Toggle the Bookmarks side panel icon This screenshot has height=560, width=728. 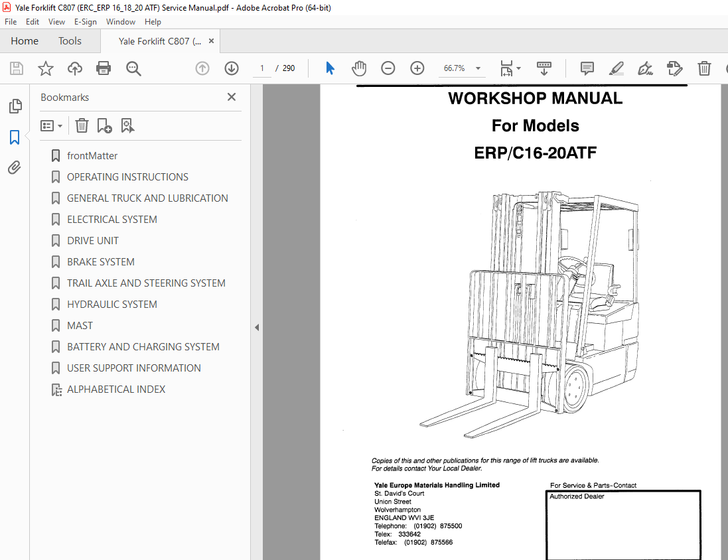pos(15,137)
